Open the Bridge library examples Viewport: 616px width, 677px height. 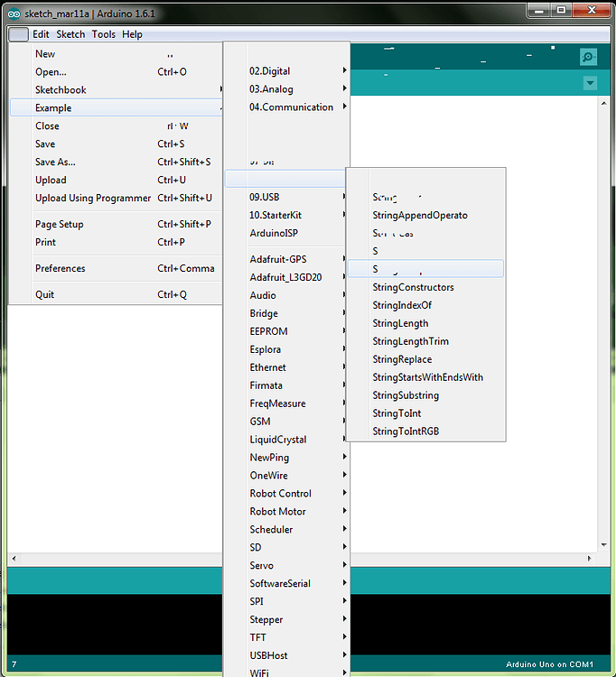[287, 313]
